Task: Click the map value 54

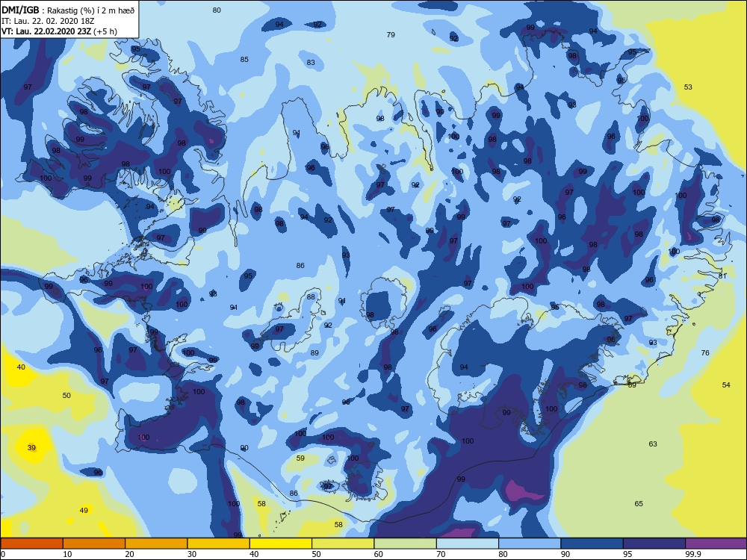Action: 726,385
